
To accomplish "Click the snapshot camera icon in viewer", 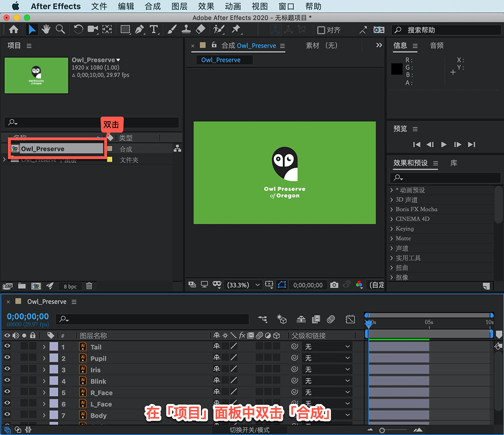I will [334, 285].
